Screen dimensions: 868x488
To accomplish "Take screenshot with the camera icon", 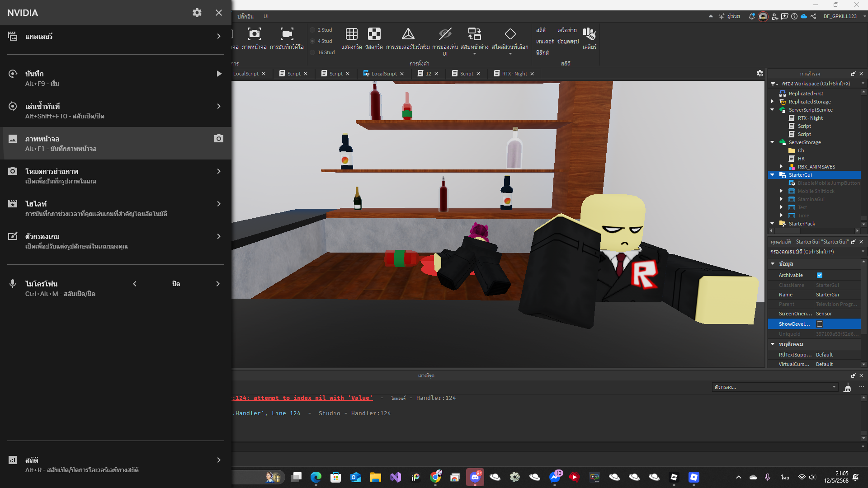I will 219,138.
